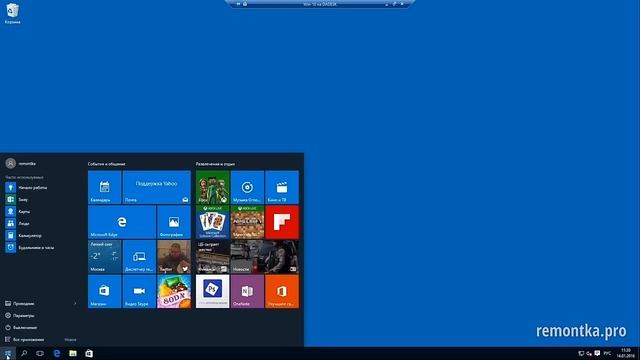This screenshot has width=640, height=360.
Task: Click the Start button on taskbar
Action: (8, 353)
